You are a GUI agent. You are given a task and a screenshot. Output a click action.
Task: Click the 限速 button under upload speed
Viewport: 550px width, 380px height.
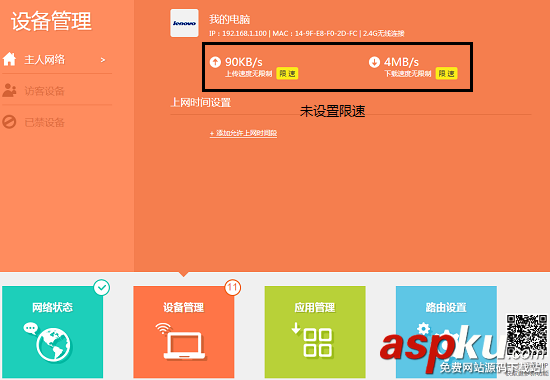coord(287,73)
